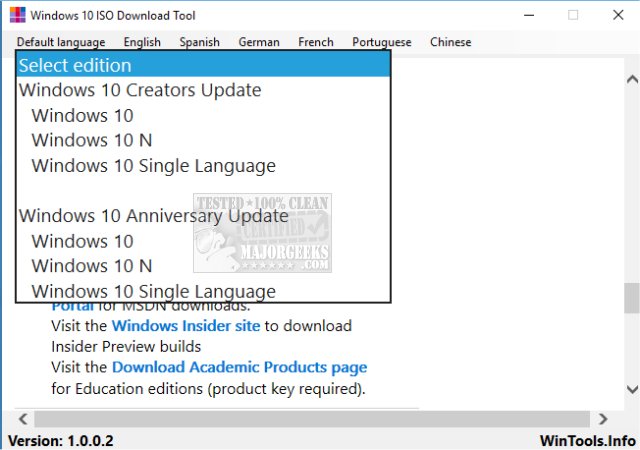Open the Windows Insider site link

pos(186,326)
